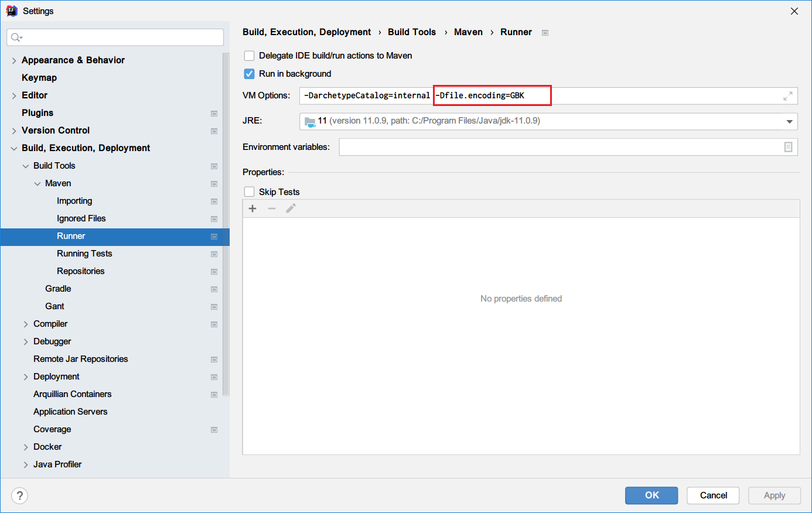
Task: Click the project-level icon beside Running Tests
Action: 214,254
